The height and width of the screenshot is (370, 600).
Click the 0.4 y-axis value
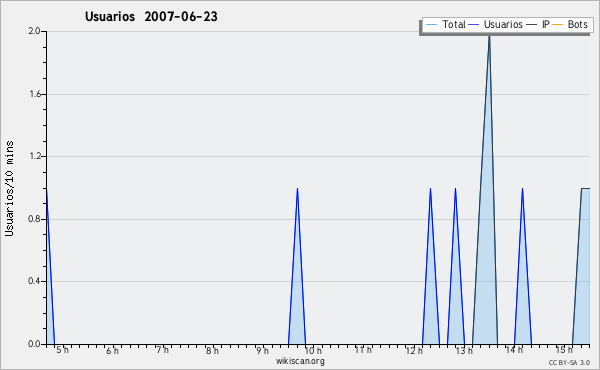[34, 281]
